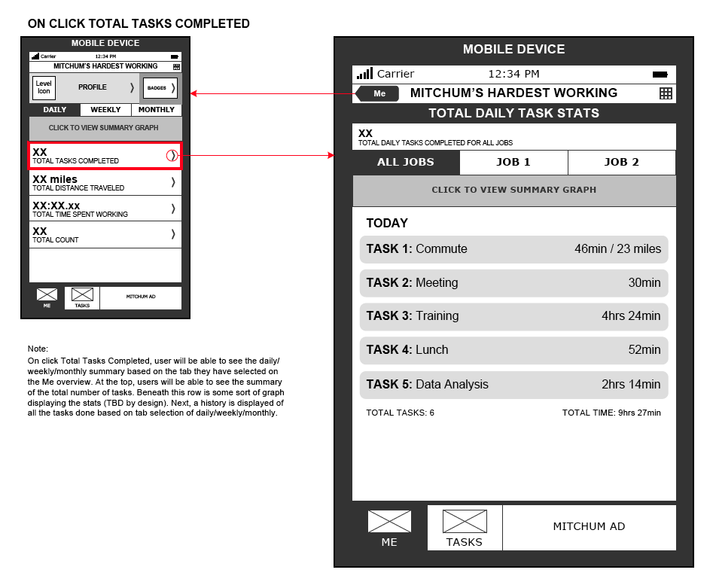Open TASK 1: Commute row

click(513, 249)
